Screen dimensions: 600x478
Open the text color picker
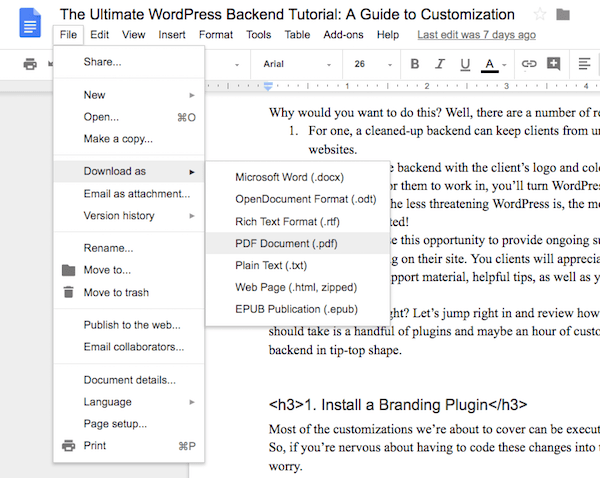pyautogui.click(x=490, y=65)
